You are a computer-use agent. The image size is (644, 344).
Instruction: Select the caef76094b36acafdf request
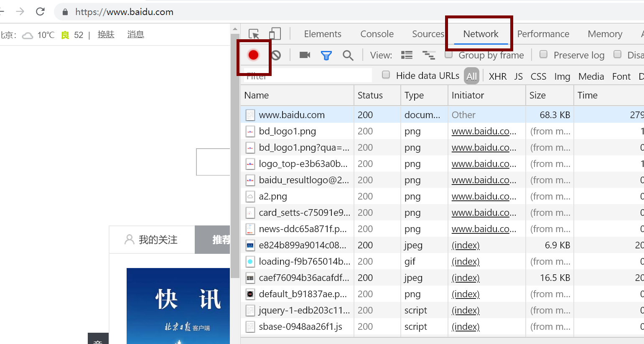442,278
